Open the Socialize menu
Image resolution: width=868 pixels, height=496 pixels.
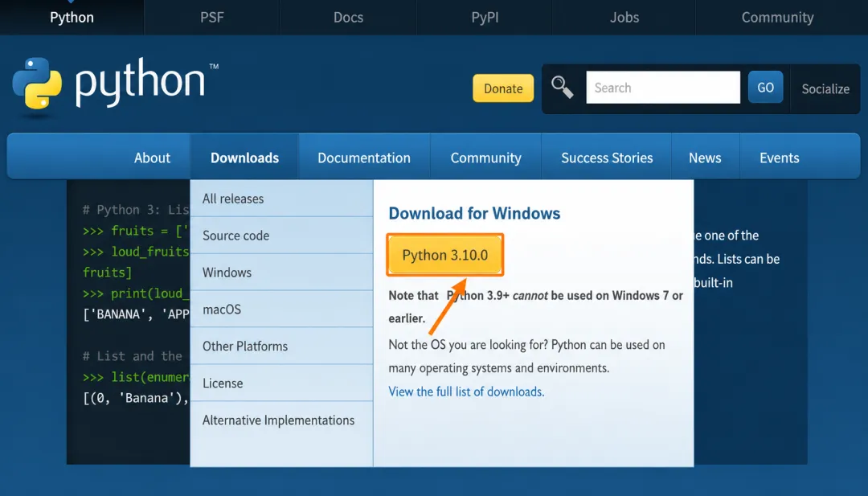point(825,88)
